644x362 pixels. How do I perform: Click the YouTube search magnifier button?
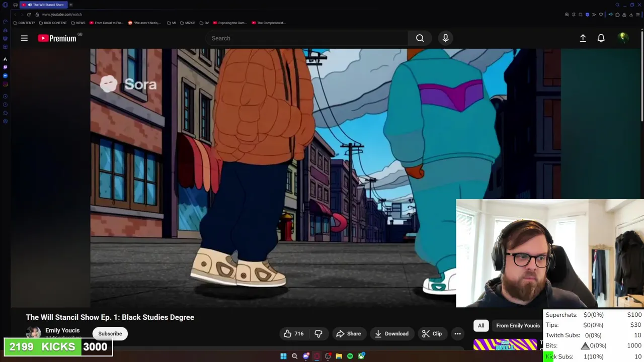(420, 38)
